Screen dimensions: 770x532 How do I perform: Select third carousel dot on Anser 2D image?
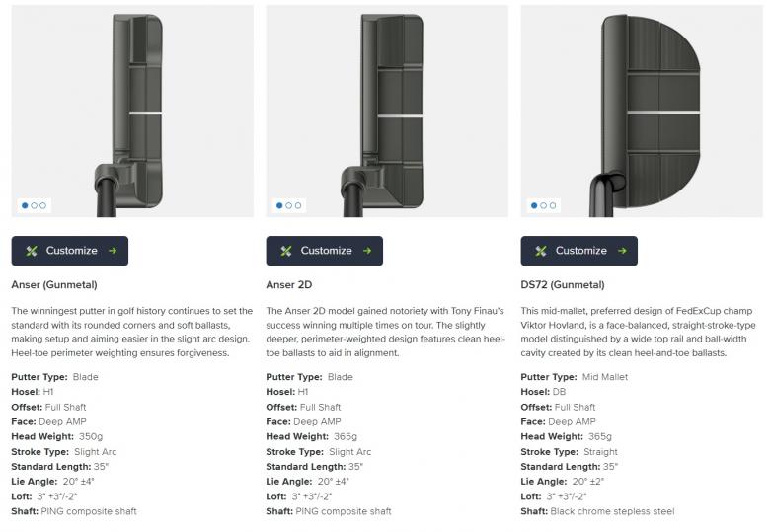(x=298, y=205)
